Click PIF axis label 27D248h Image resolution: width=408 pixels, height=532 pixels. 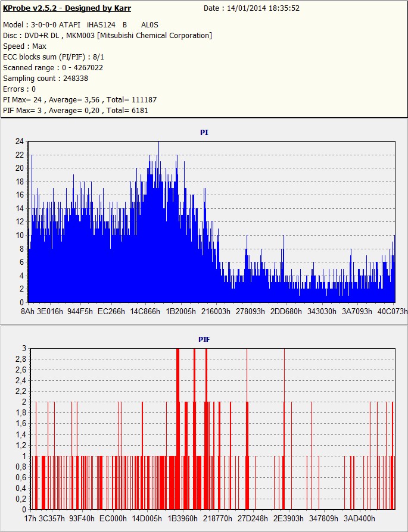pyautogui.click(x=253, y=518)
